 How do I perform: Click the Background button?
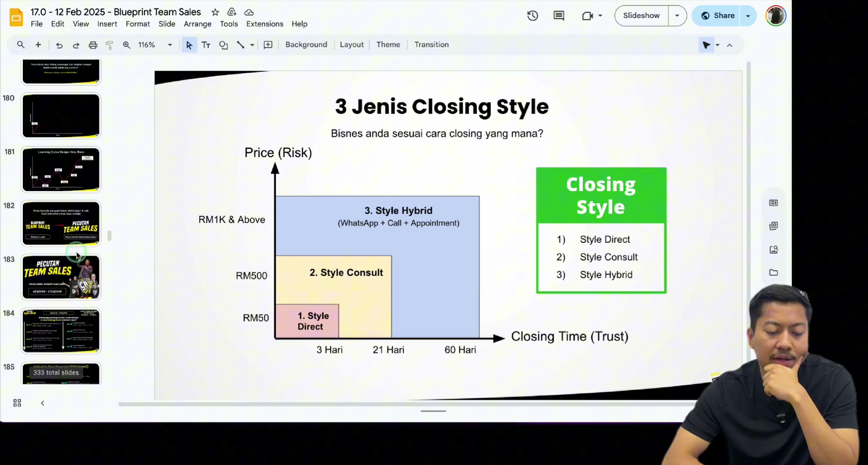click(306, 45)
